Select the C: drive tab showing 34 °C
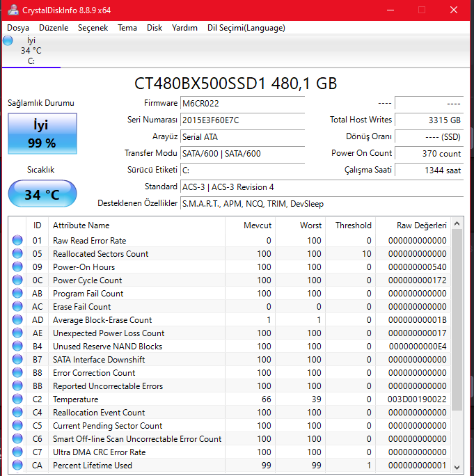 pos(31,51)
